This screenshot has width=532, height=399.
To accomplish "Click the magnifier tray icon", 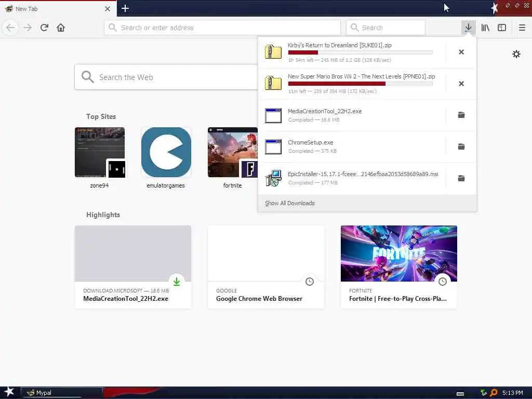I will tap(494, 393).
